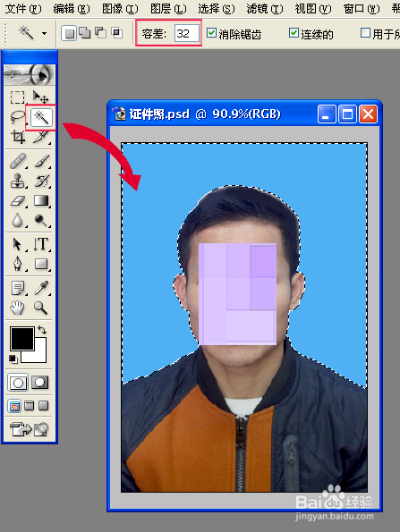Screen dimensions: 400x532
Task: Open the Window menu
Action: tap(362, 8)
